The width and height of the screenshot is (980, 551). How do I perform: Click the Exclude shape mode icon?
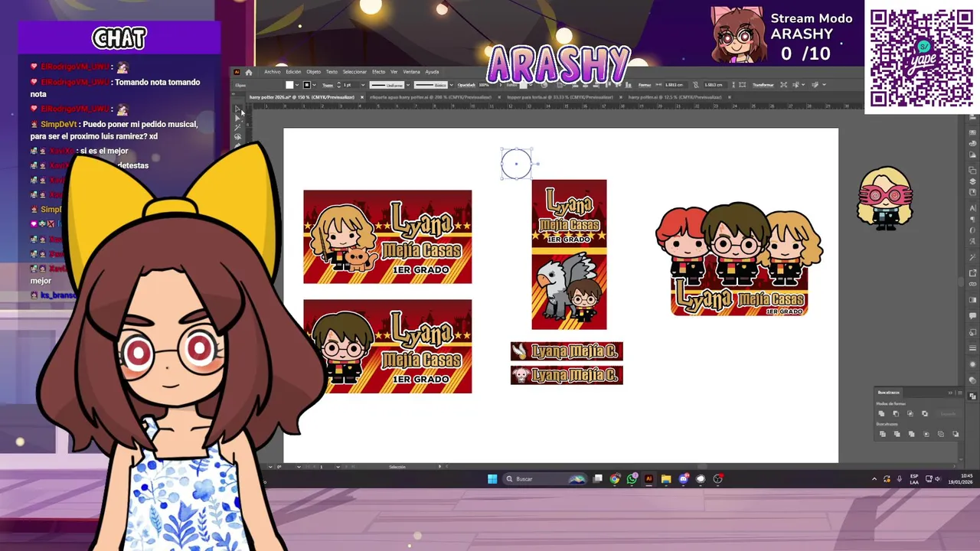click(925, 413)
